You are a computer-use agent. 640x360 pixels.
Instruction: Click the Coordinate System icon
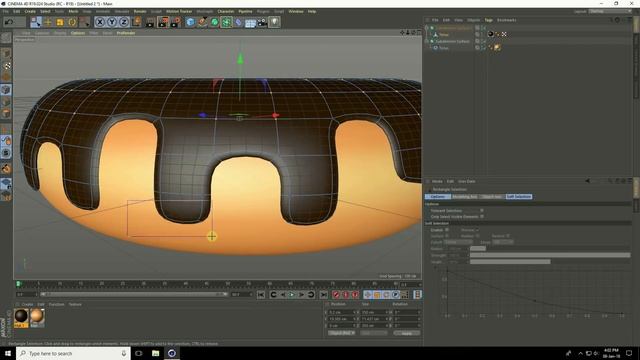[137, 22]
